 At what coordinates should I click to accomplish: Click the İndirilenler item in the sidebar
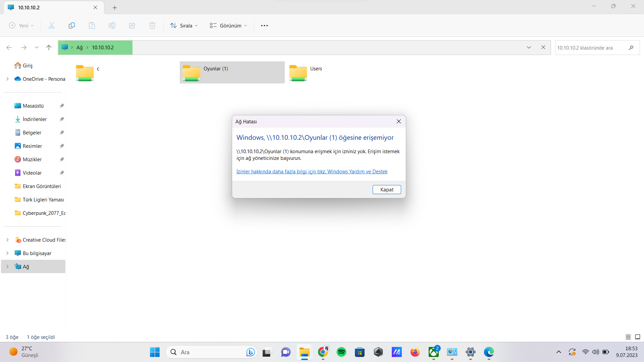point(35,119)
